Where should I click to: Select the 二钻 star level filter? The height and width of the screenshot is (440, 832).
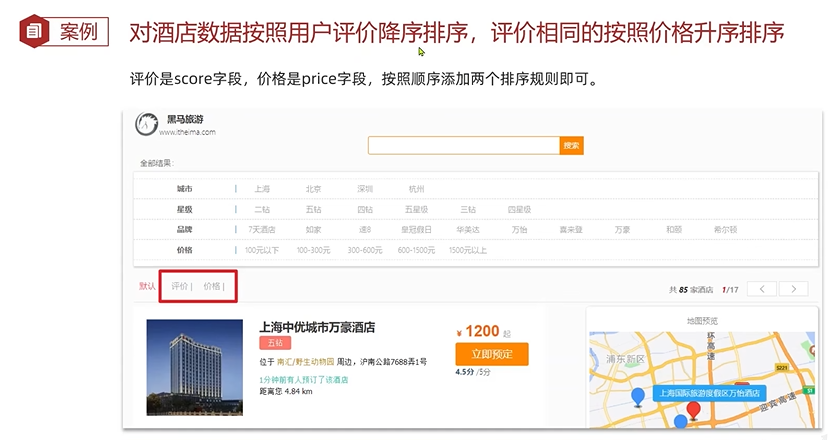pyautogui.click(x=262, y=210)
